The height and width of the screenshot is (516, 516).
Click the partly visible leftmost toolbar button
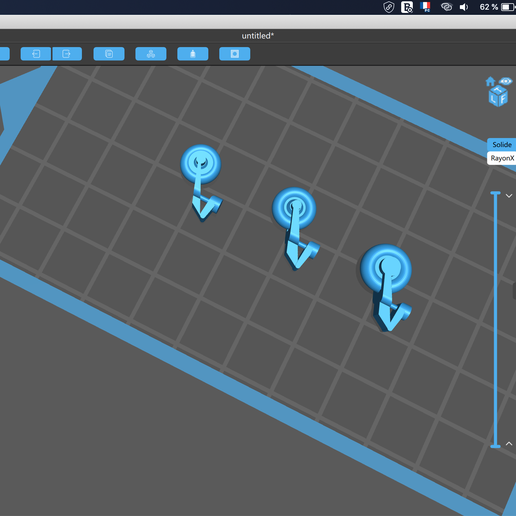pos(4,54)
